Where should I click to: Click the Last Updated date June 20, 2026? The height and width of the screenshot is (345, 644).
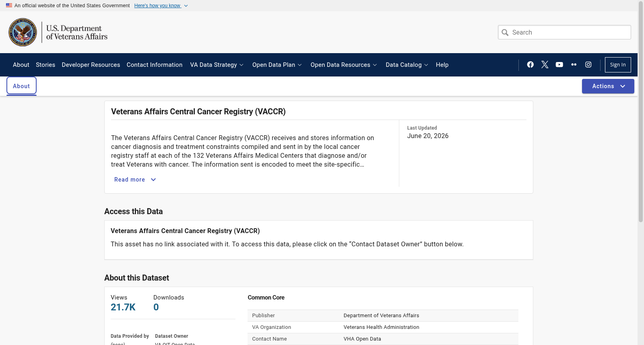(428, 136)
